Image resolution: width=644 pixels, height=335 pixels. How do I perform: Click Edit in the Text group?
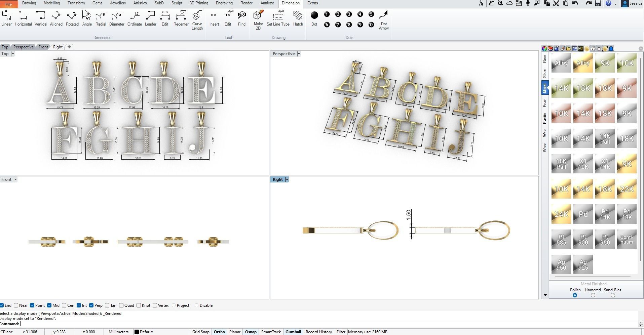click(x=228, y=18)
